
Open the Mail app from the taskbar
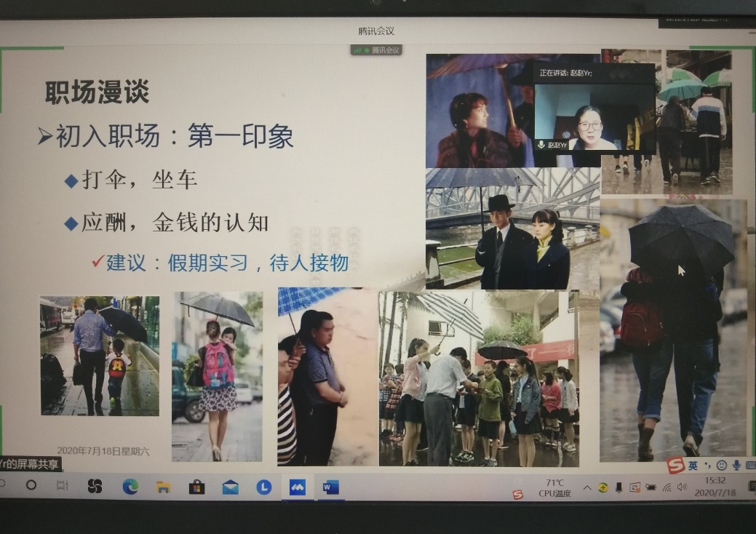pos(231,487)
